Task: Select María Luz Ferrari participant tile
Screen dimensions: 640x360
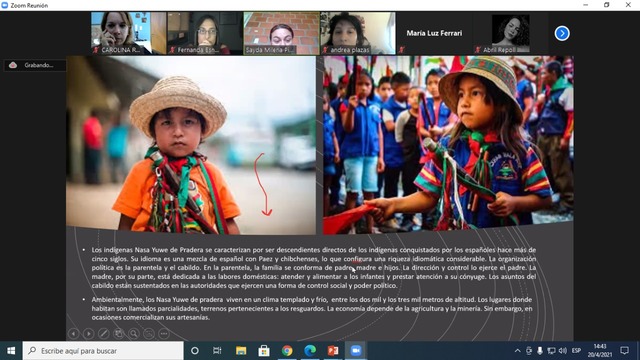Action: click(x=434, y=33)
